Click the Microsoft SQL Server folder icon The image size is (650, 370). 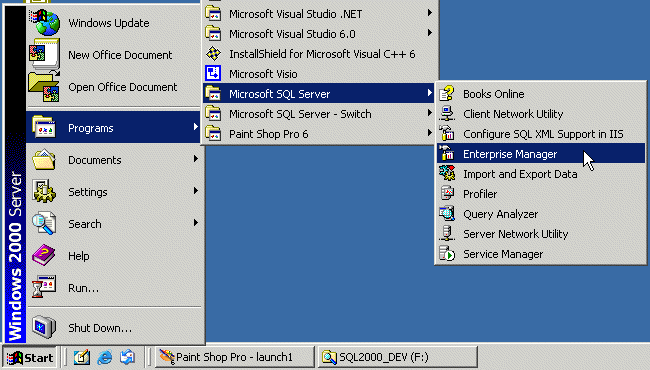[213, 93]
